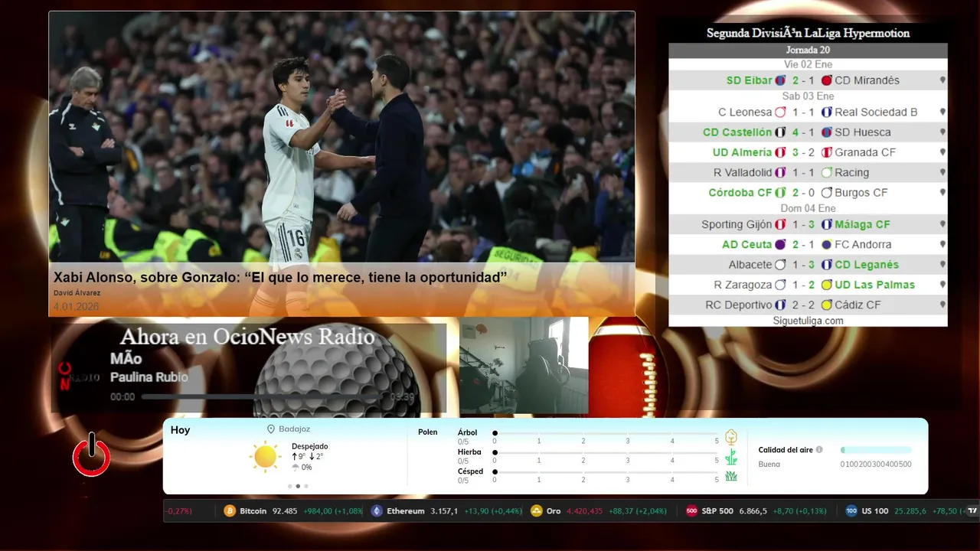Click the Oro gold icon in ticker
980x551 pixels.
click(x=537, y=511)
